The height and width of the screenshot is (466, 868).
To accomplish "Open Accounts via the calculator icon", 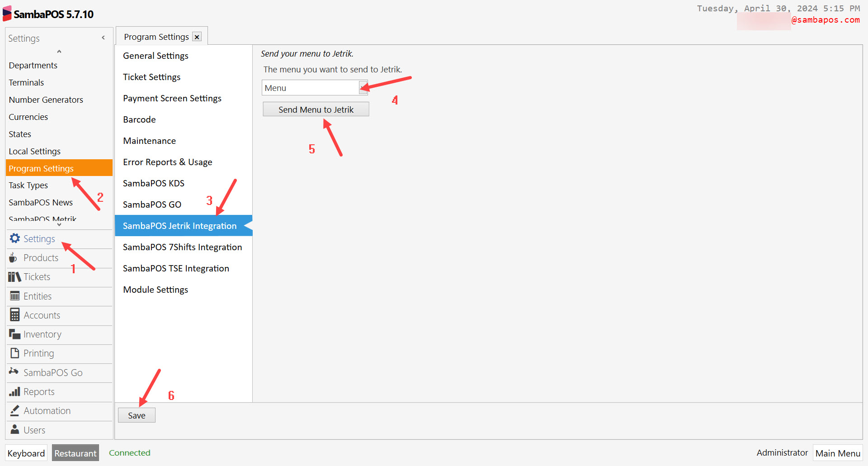I will [14, 315].
